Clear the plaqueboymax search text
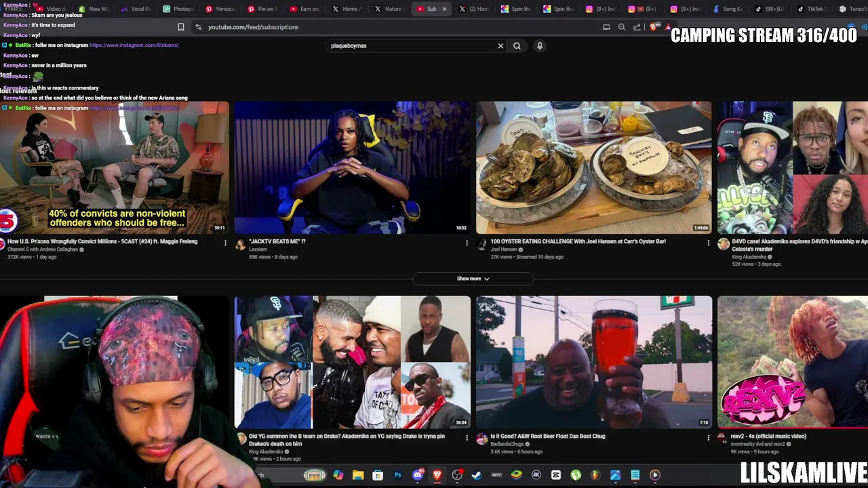Screen dimensions: 868x488 pos(500,46)
